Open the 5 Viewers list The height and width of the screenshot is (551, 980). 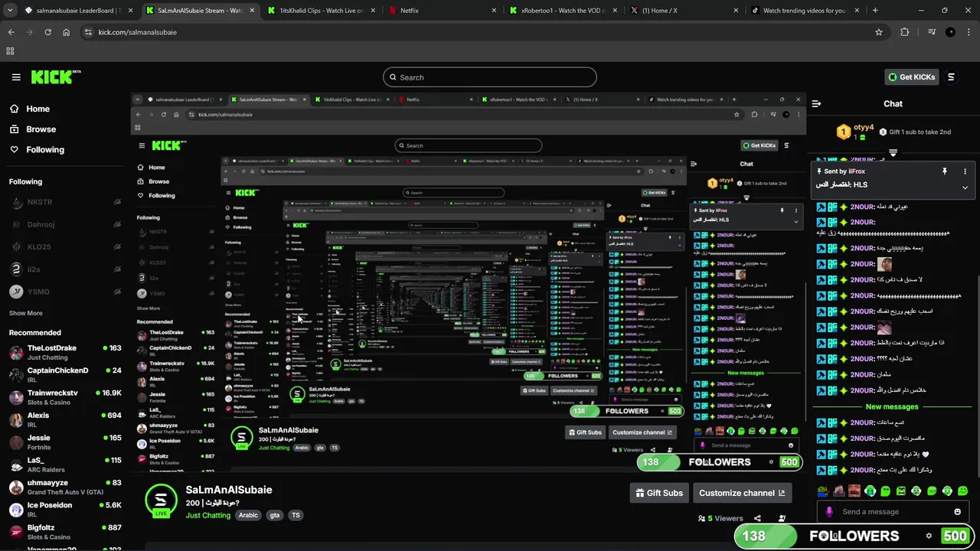coord(720,518)
